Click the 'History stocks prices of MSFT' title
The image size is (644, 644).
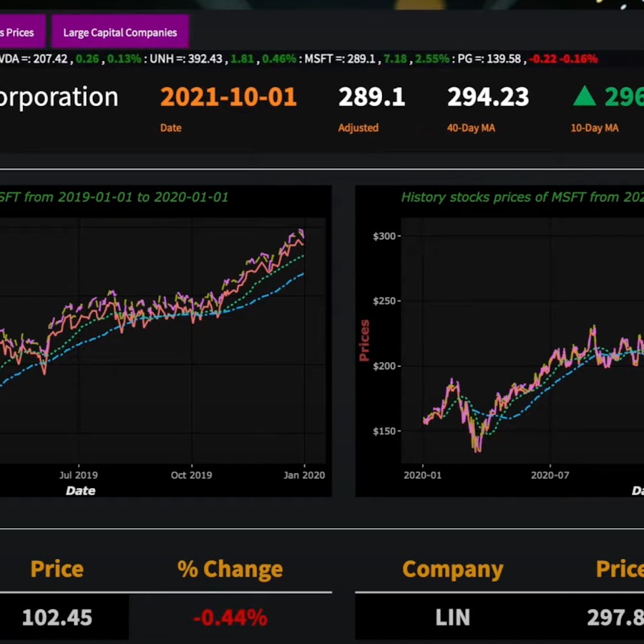point(494,197)
